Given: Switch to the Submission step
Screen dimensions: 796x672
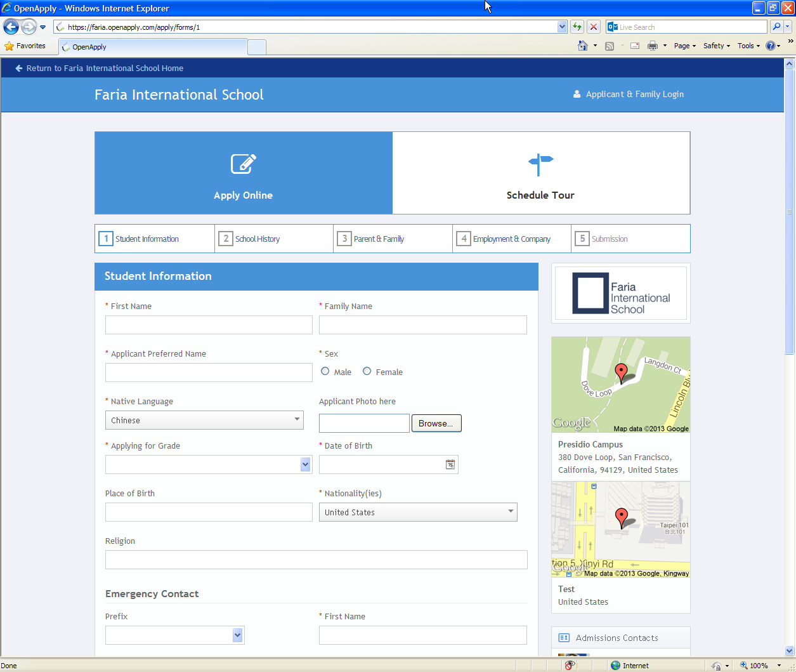Looking at the screenshot, I should tap(630, 239).
